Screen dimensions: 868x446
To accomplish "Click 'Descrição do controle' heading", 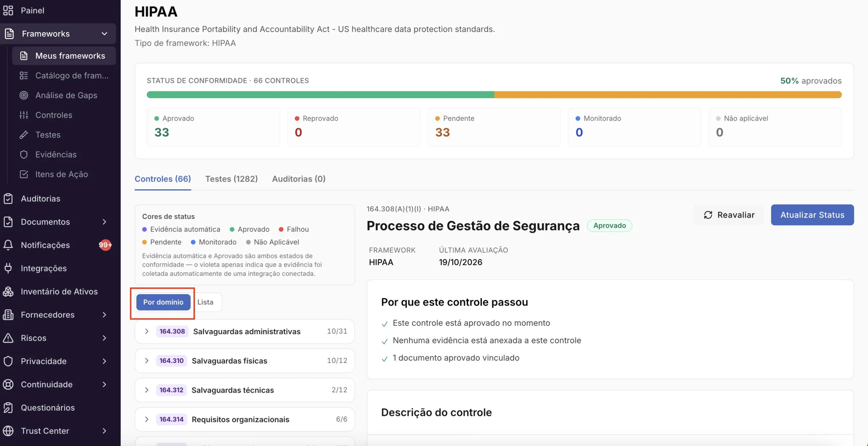I will (x=436, y=412).
